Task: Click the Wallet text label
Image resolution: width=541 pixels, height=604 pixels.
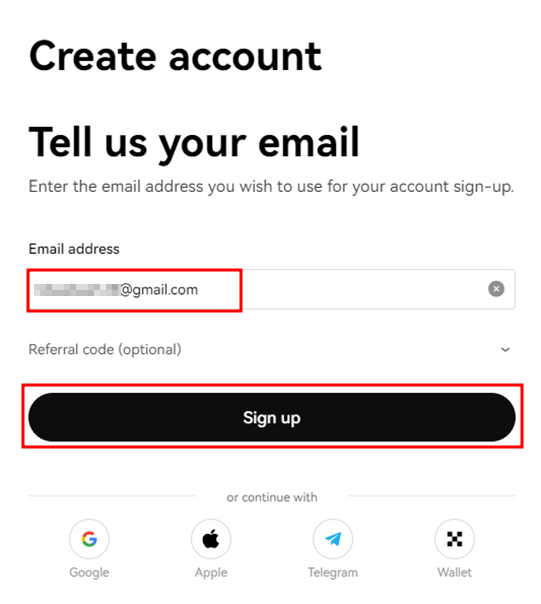Action: click(x=454, y=572)
